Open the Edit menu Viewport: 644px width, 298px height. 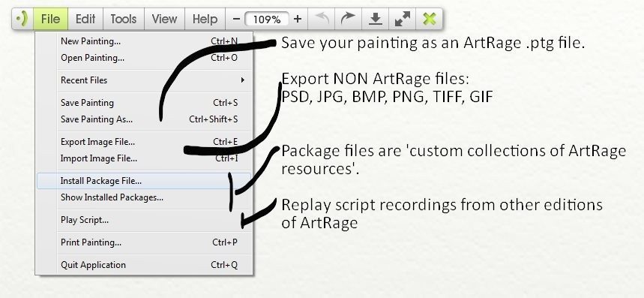(x=85, y=19)
